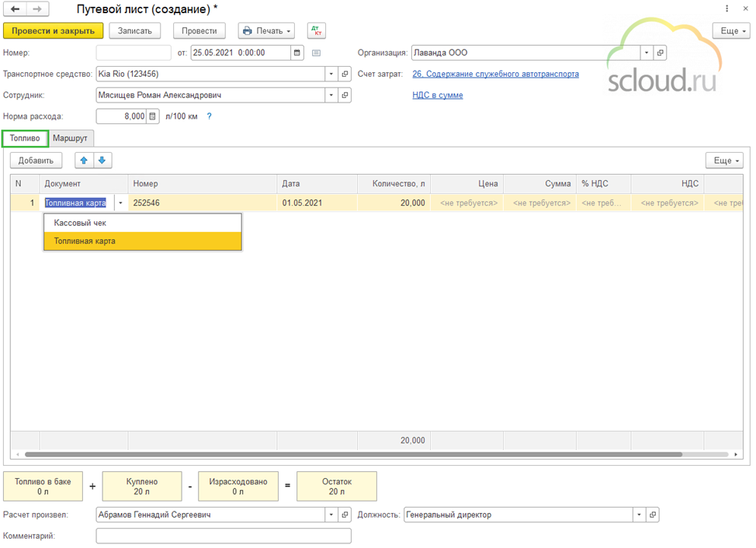This screenshot has height=548, width=756.
Task: Click the cell with number 252546
Action: tap(203, 203)
